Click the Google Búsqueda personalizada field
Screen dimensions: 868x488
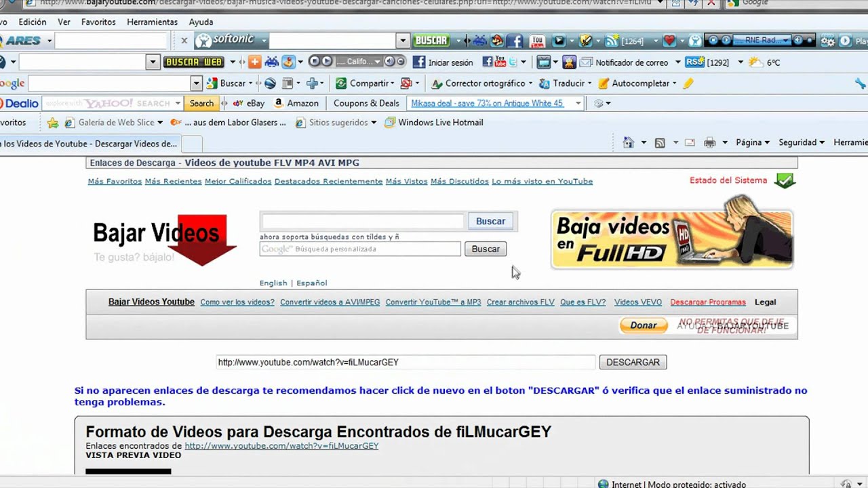[360, 249]
